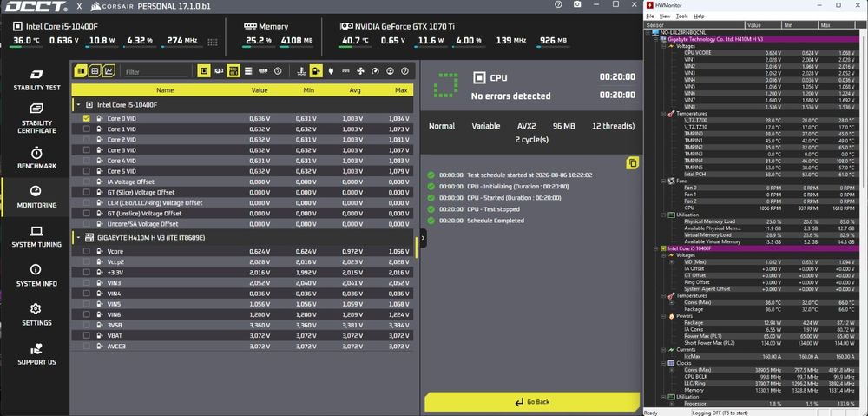Take a screenshot with OCCT camera icon
The width and height of the screenshot is (868, 416).
click(x=577, y=4)
